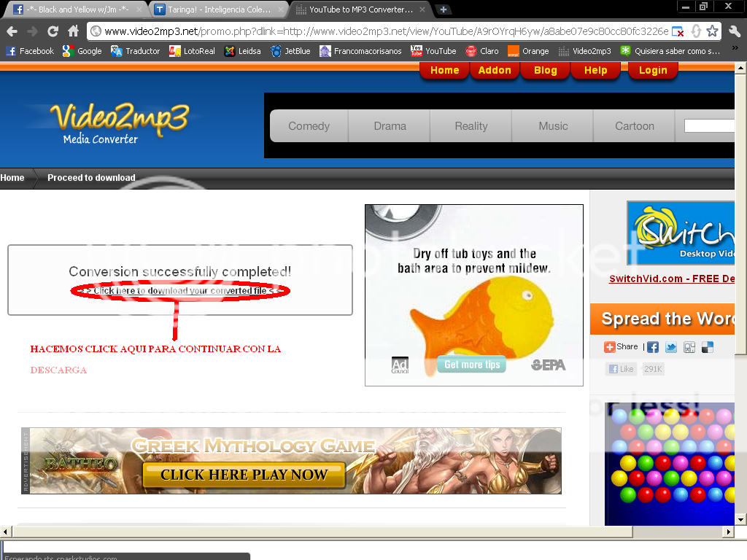Click the horizontal scrollbar right arrow
The height and width of the screenshot is (560, 747).
(x=729, y=532)
